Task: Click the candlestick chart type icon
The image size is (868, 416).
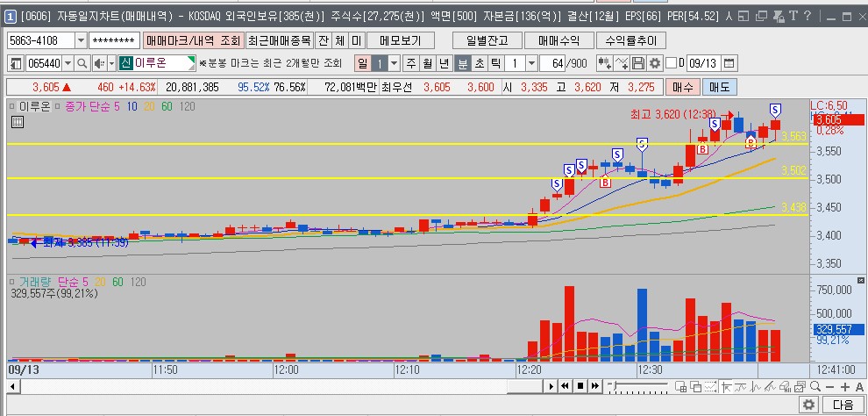Action: point(604,64)
